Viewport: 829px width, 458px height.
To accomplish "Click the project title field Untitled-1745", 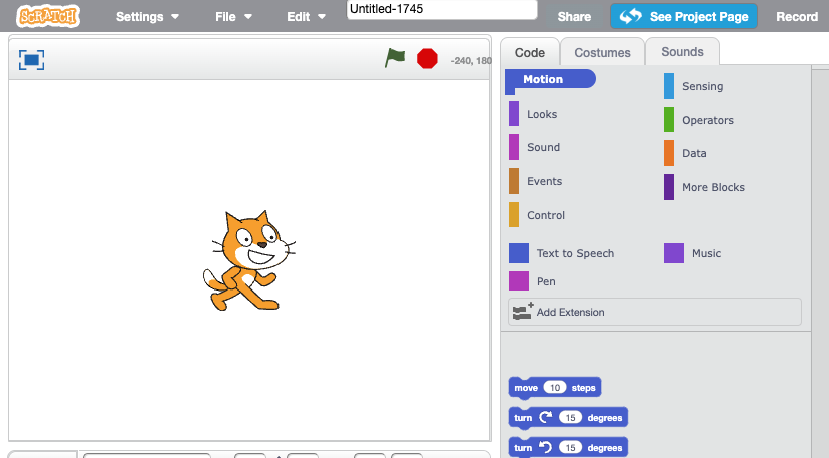I will click(442, 10).
